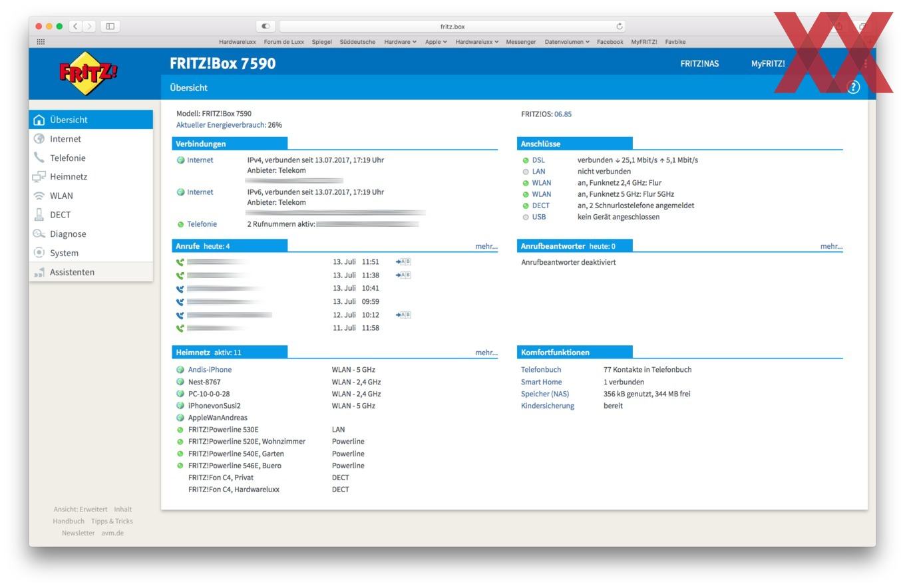Click Safari forward navigation arrow
This screenshot has width=905, height=588.
89,26
